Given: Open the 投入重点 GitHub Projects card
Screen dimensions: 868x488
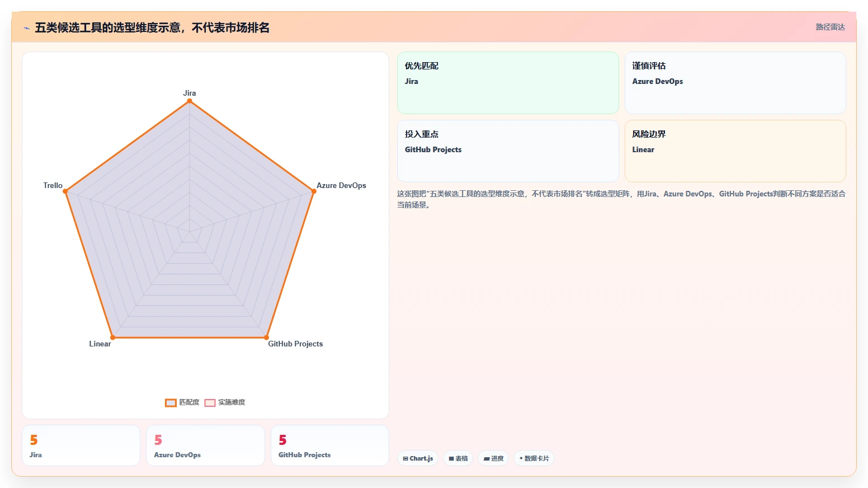Looking at the screenshot, I should tap(508, 151).
